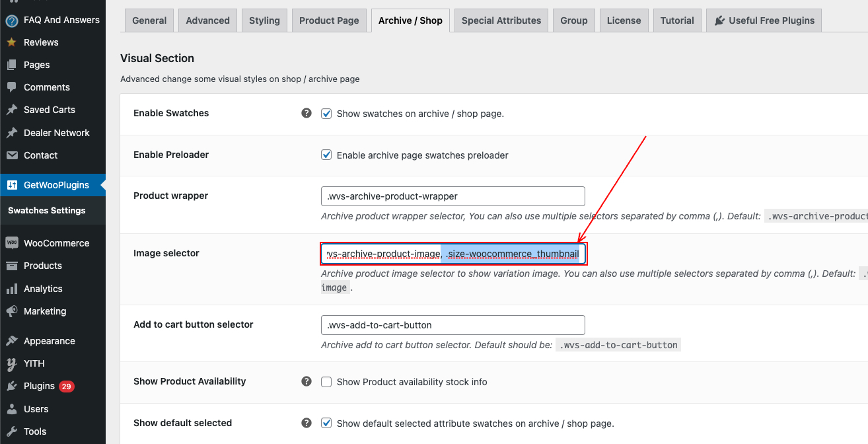Click the Comments bubble icon

[11, 87]
